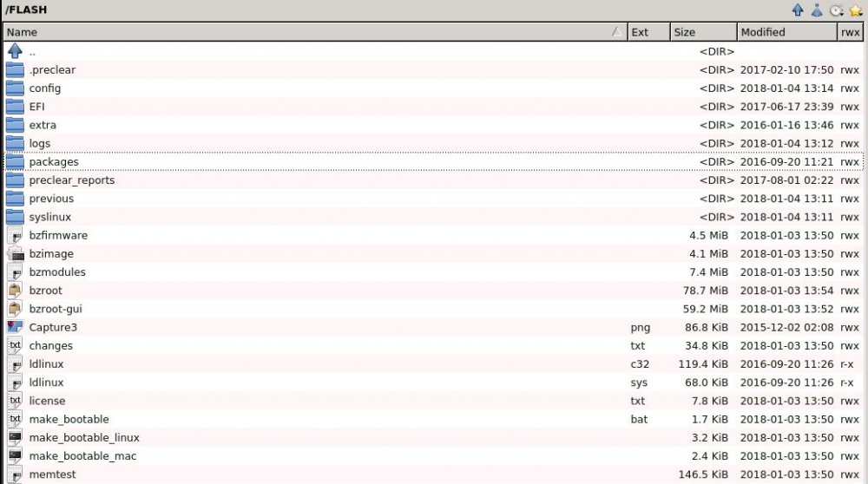Select the extra folder icon
This screenshot has height=484, width=868.
15,124
